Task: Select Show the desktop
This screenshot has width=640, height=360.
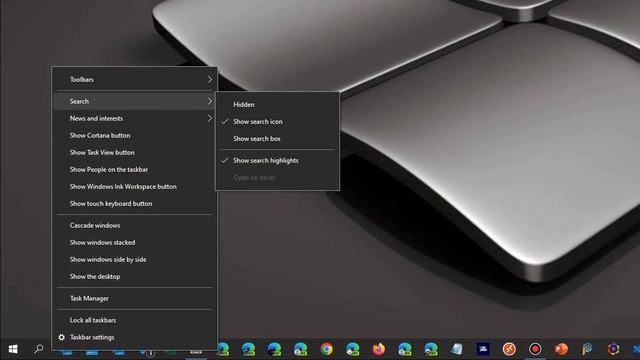Action: pos(135,277)
